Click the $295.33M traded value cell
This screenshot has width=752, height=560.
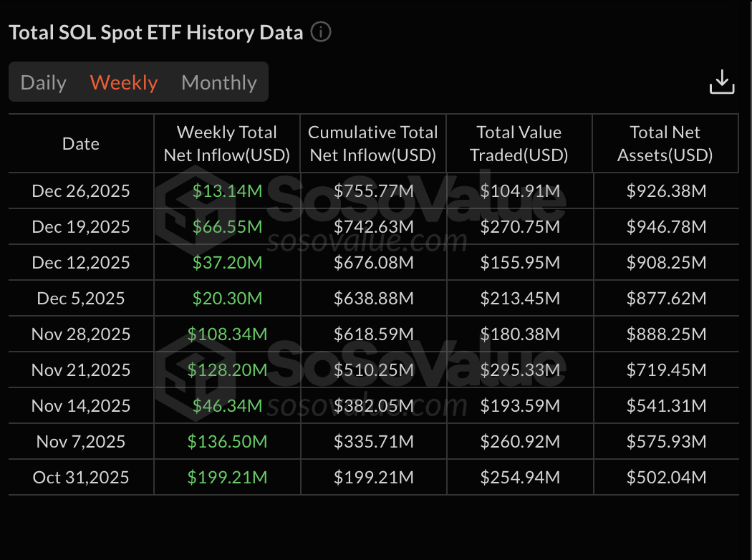[x=519, y=370]
